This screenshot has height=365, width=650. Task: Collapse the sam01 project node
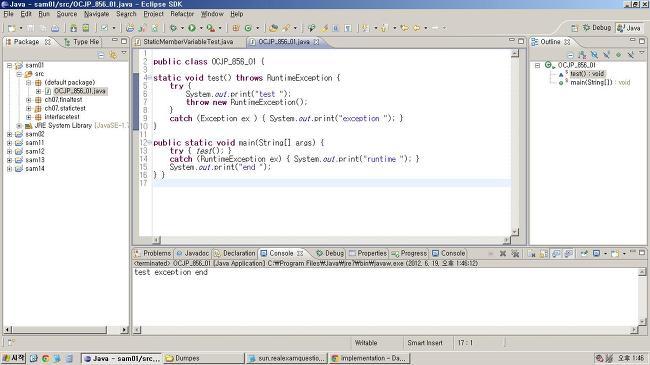pyautogui.click(x=9, y=66)
